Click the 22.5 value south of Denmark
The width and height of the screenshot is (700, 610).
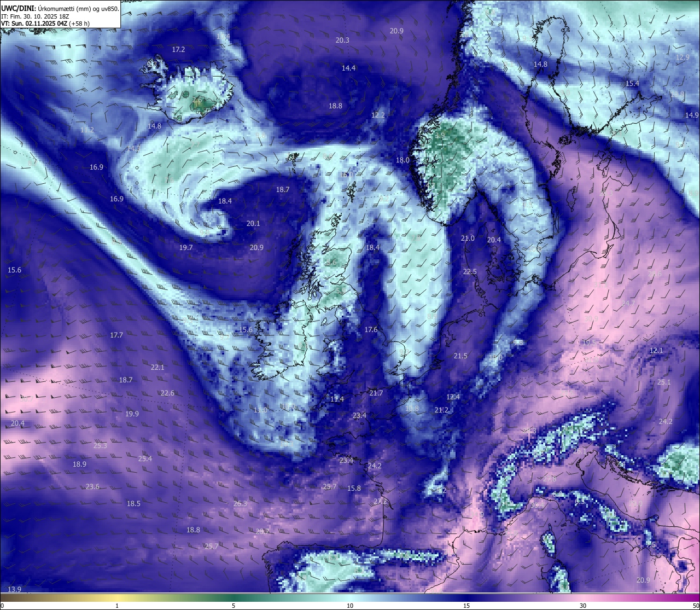470,271
